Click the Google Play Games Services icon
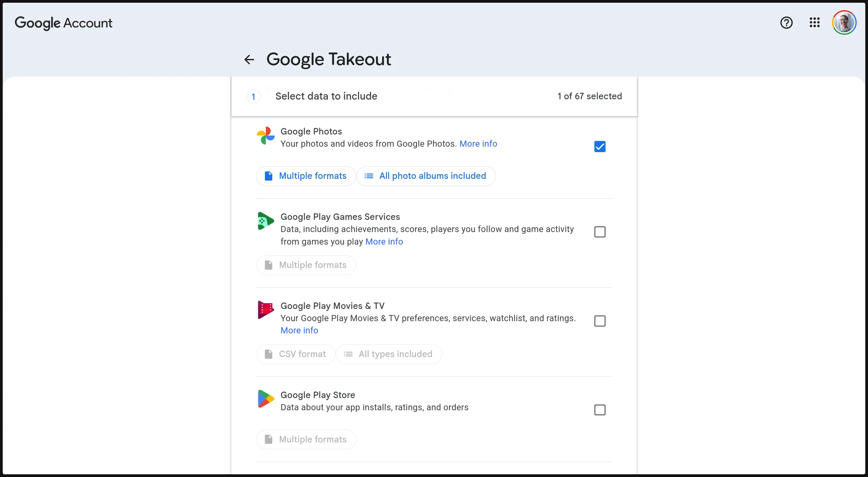 265,221
